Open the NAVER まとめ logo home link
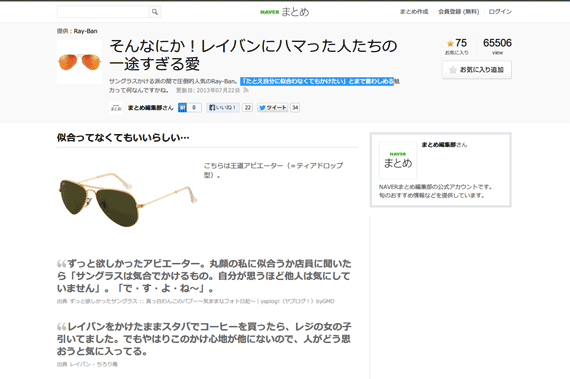This screenshot has height=379, width=570. point(285,12)
